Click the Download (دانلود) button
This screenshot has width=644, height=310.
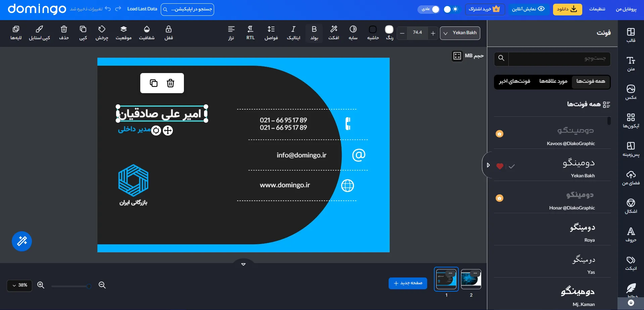pyautogui.click(x=567, y=9)
